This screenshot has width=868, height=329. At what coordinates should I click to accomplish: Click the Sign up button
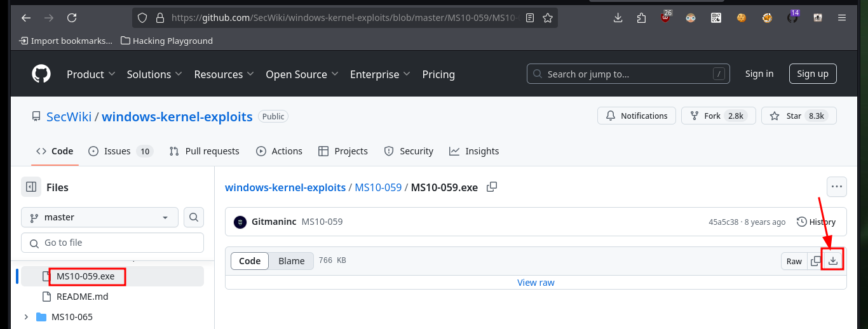813,74
